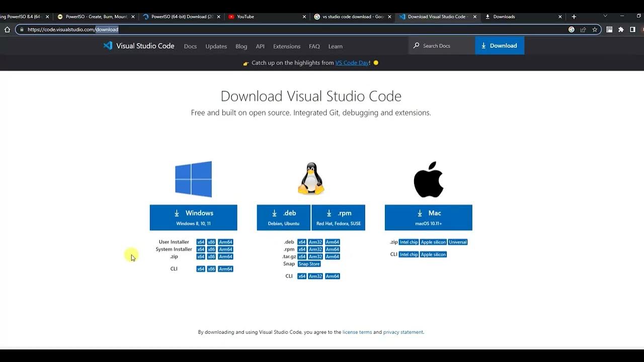Click the tab search chevron
Image resolution: width=644 pixels, height=362 pixels.
(x=605, y=16)
